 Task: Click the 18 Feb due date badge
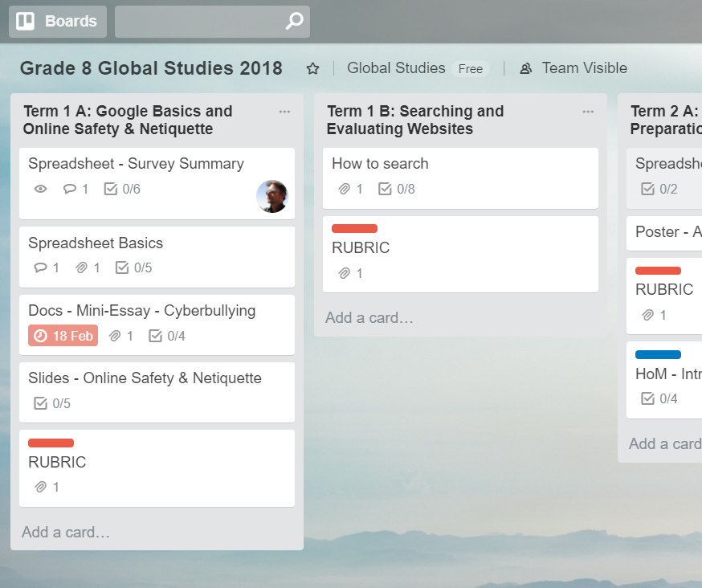(63, 336)
